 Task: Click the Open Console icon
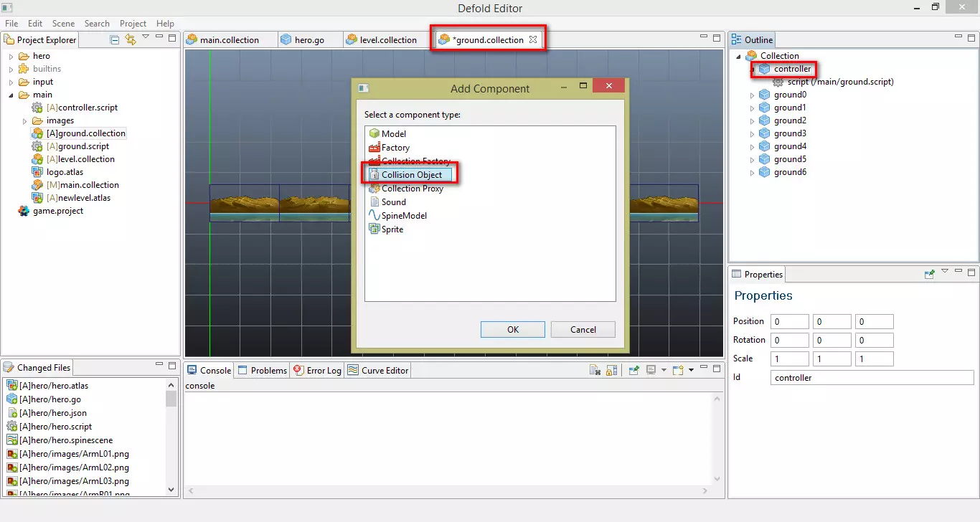679,370
